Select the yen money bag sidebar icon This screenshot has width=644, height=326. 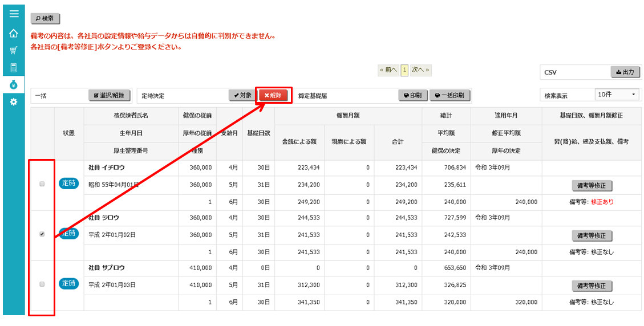(14, 85)
